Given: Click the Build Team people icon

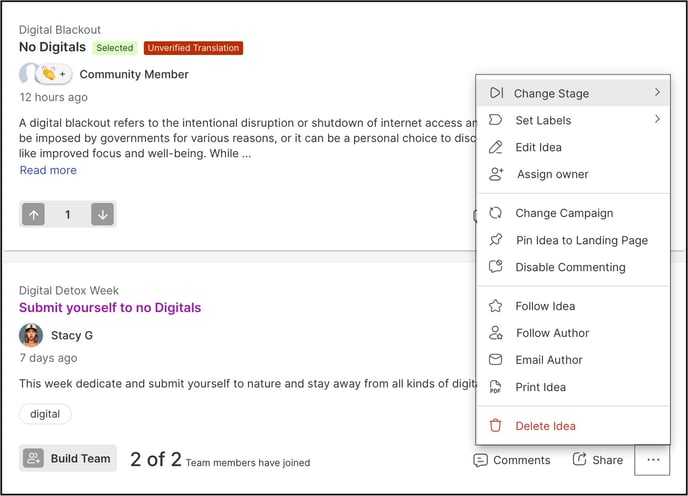Looking at the screenshot, I should (x=33, y=458).
